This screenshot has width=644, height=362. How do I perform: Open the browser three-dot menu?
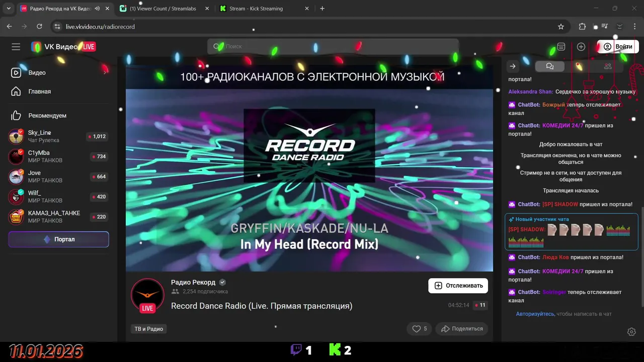point(634,27)
